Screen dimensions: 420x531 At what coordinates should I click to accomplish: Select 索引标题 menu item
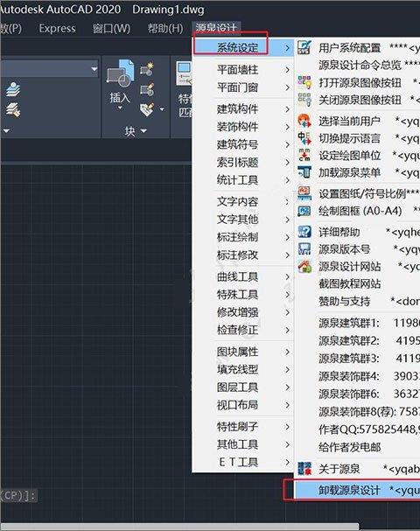[243, 162]
